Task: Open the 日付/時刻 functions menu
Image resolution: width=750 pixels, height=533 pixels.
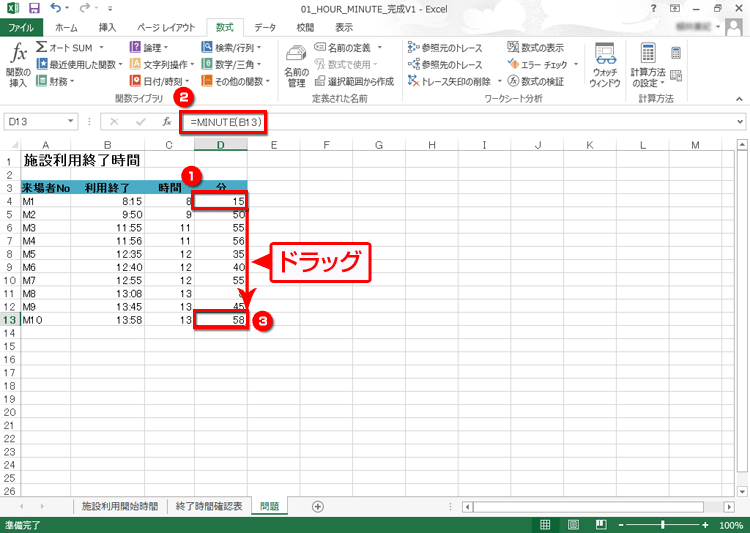Action: pos(160,81)
